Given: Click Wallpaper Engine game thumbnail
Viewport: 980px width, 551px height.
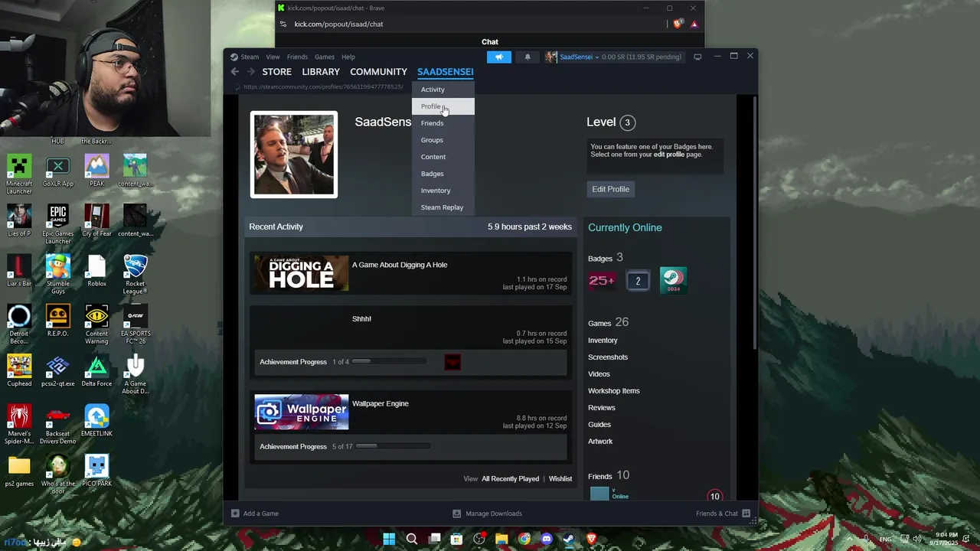Looking at the screenshot, I should click(x=302, y=412).
